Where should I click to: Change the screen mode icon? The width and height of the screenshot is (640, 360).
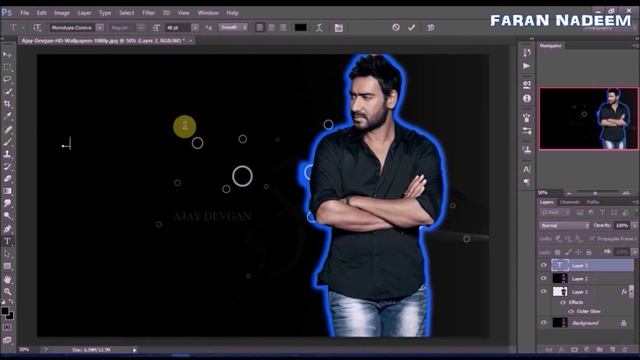tap(7, 340)
